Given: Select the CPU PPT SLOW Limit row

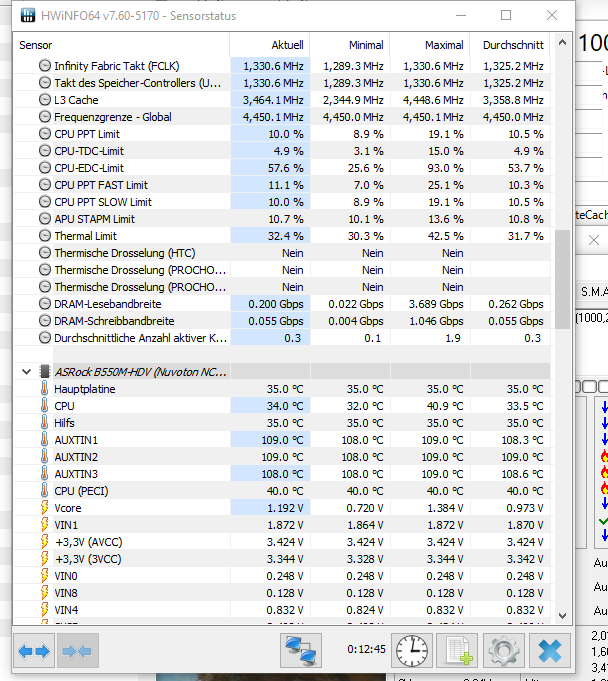Looking at the screenshot, I should (x=282, y=202).
